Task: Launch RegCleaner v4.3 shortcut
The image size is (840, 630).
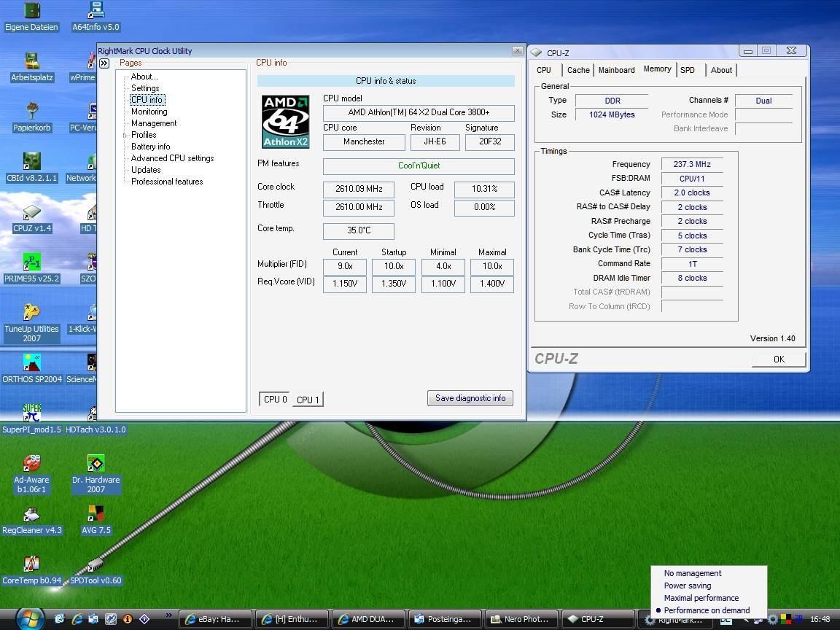Action: click(31, 521)
